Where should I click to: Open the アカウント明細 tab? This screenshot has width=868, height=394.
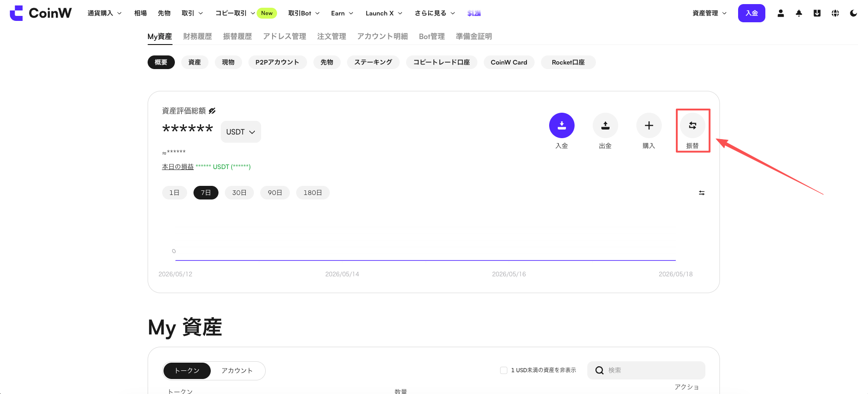pyautogui.click(x=382, y=36)
